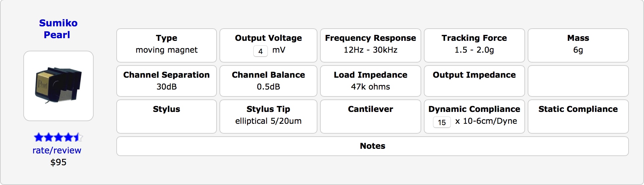The height and width of the screenshot is (185, 644).
Task: Click the Type moving magnet cell
Action: pos(167,45)
